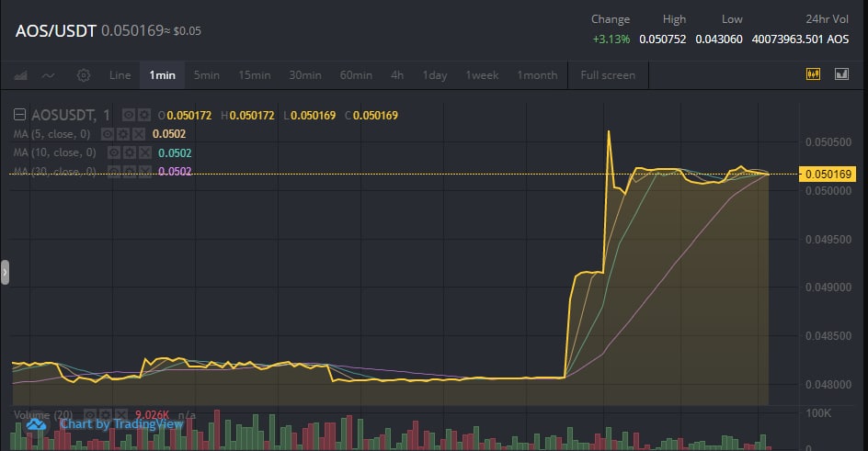Click the 24hr High value 0.050752
Screen dimensions: 868x451
(663, 39)
